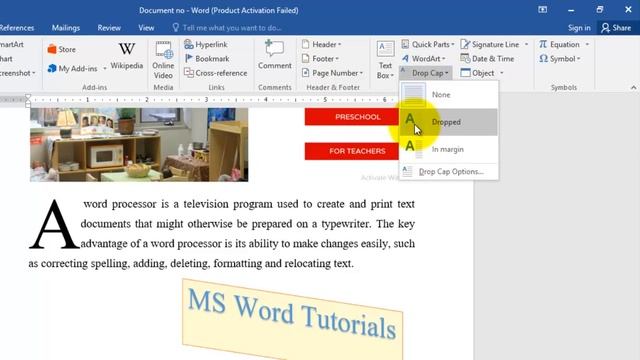Open the Store add-ins button
This screenshot has height=360, width=640.
62,49
